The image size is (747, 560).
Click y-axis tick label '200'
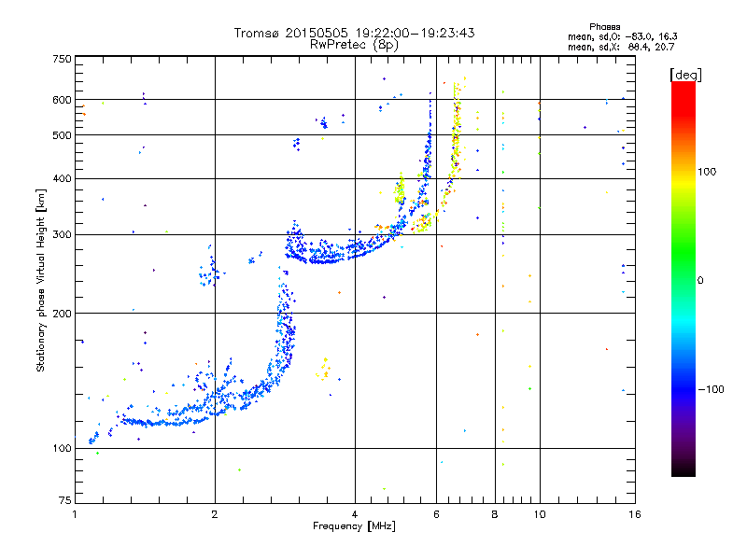(x=62, y=314)
